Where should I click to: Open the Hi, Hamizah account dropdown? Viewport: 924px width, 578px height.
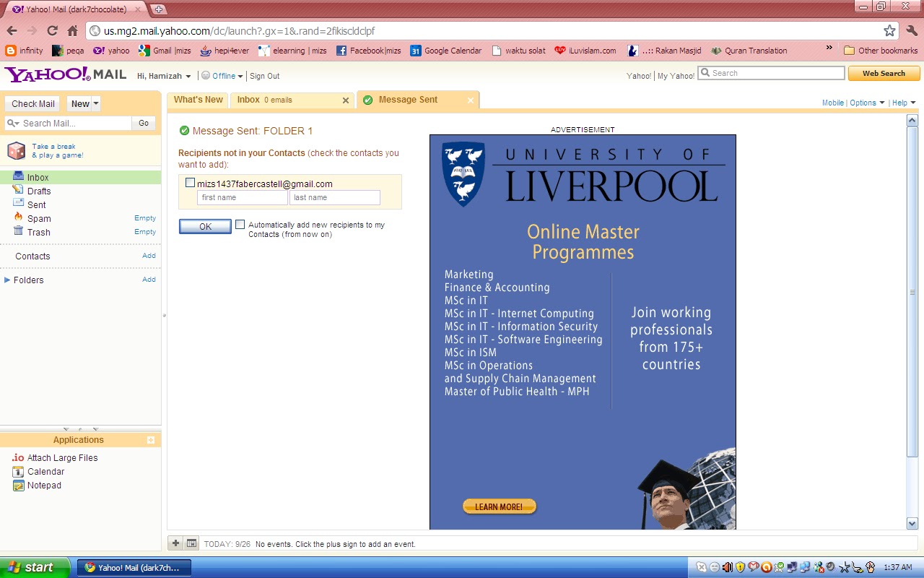164,76
